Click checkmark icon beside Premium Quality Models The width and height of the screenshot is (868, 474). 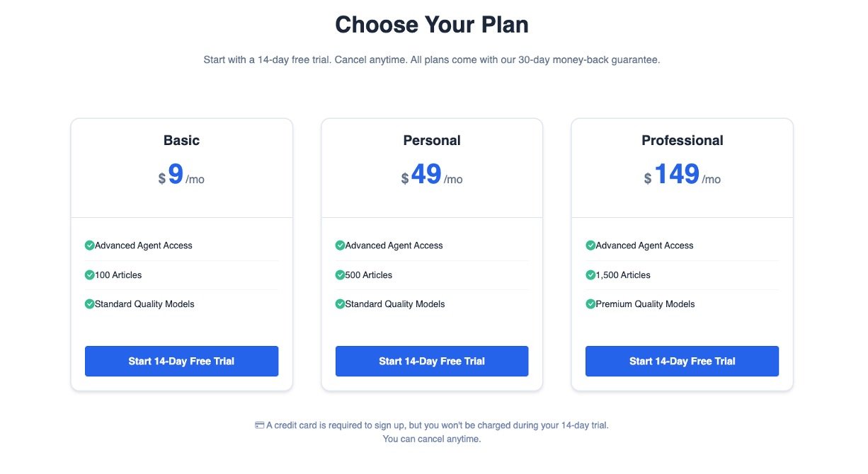590,304
